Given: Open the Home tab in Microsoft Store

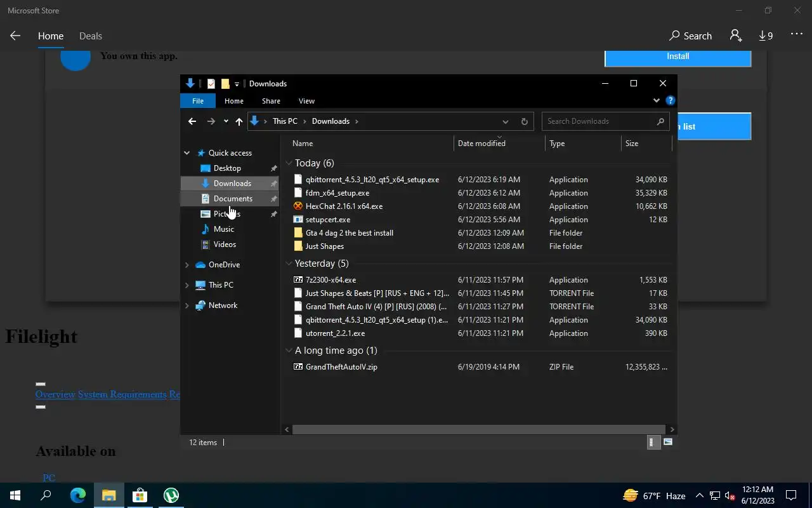Looking at the screenshot, I should click(51, 36).
